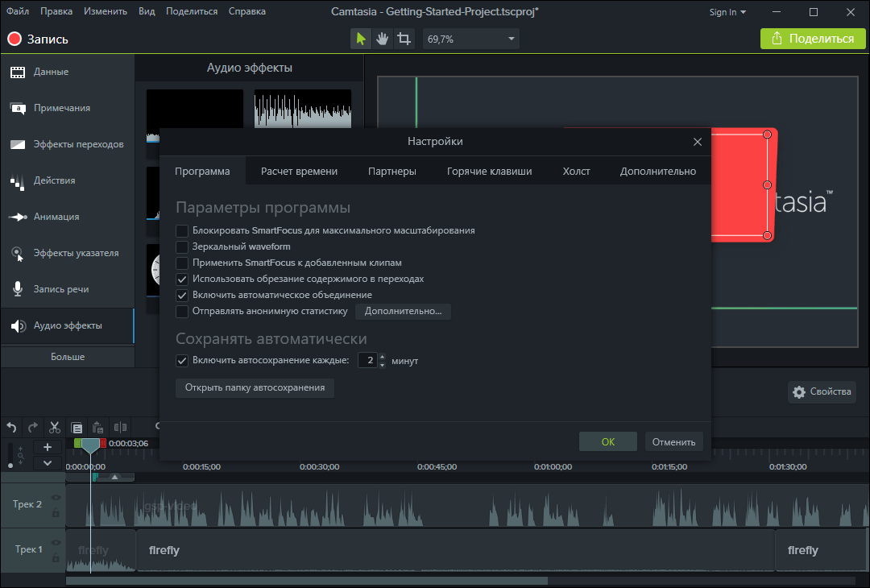Open Изменить menu

click(106, 11)
